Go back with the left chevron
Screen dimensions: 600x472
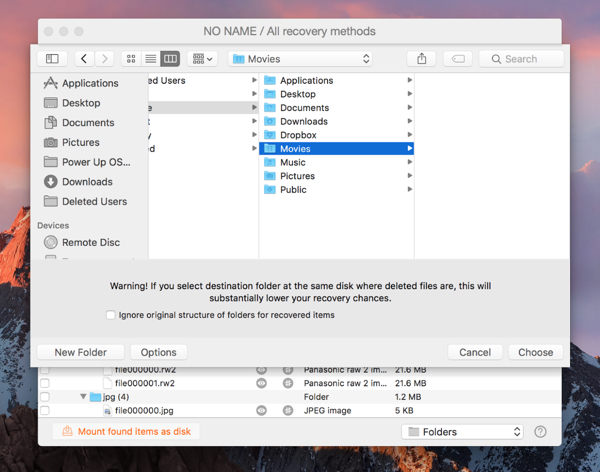(84, 59)
